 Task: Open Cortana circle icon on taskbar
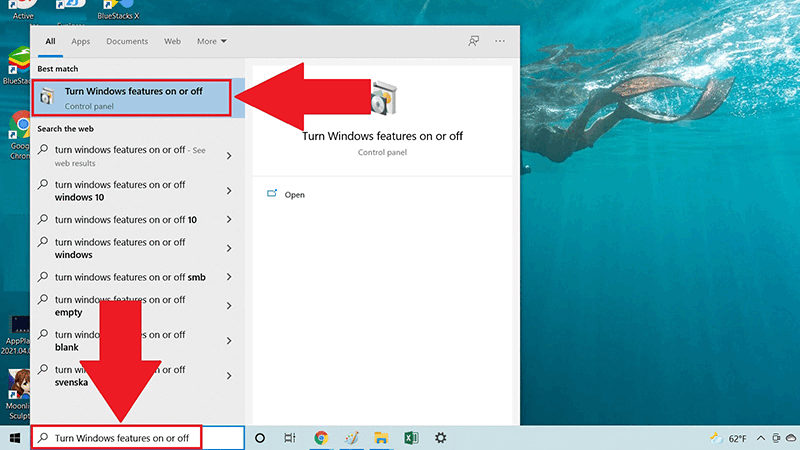point(260,438)
